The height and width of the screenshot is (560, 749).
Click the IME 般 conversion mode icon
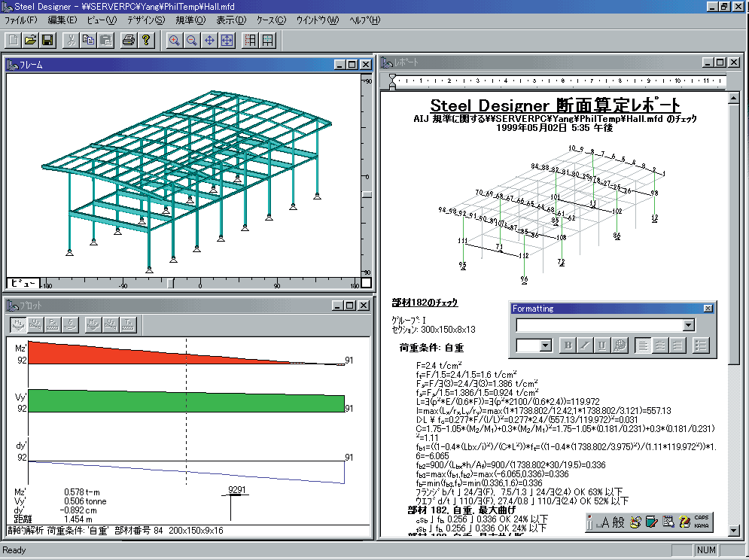point(618,522)
